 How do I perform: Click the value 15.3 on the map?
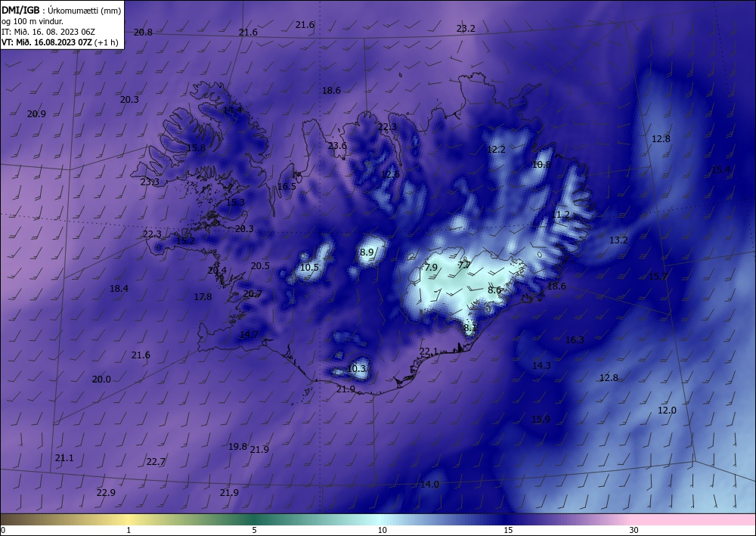[x=235, y=202]
